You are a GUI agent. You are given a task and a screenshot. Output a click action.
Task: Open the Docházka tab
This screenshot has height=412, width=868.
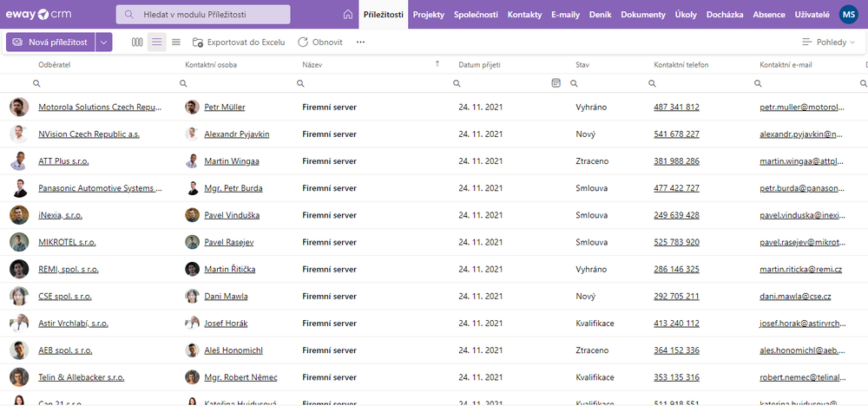(x=725, y=15)
